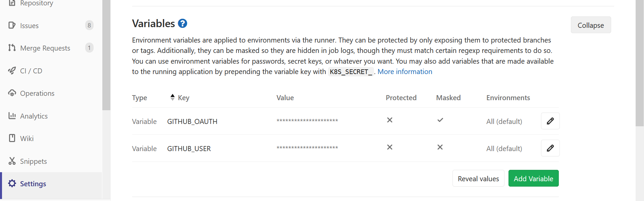This screenshot has height=201, width=644.
Task: Click the Issues sidebar icon
Action: (x=12, y=25)
